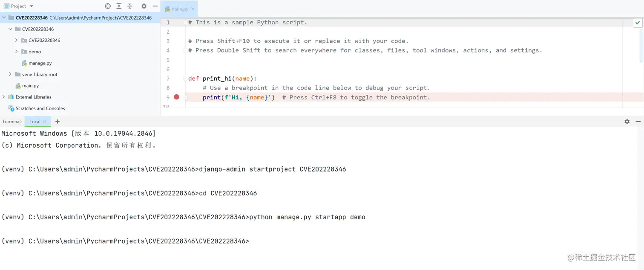Click the locate/select opened file icon
This screenshot has width=644, height=270.
pyautogui.click(x=108, y=6)
